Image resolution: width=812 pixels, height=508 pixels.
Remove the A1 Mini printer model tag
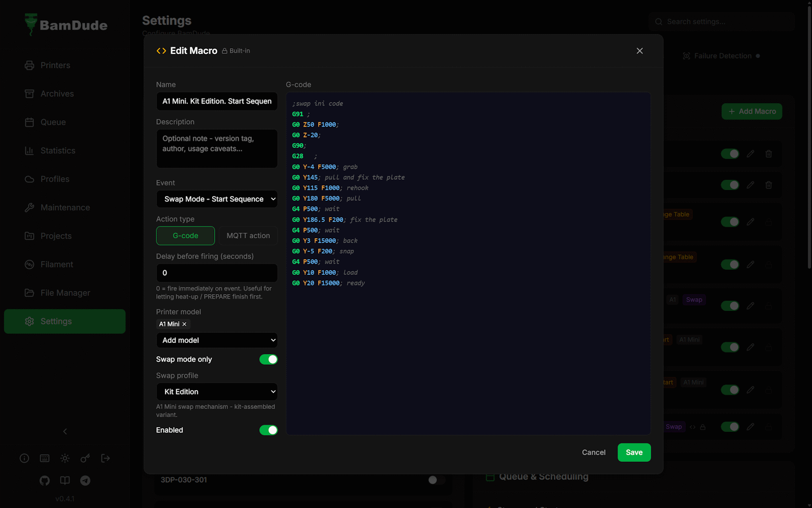pyautogui.click(x=184, y=324)
